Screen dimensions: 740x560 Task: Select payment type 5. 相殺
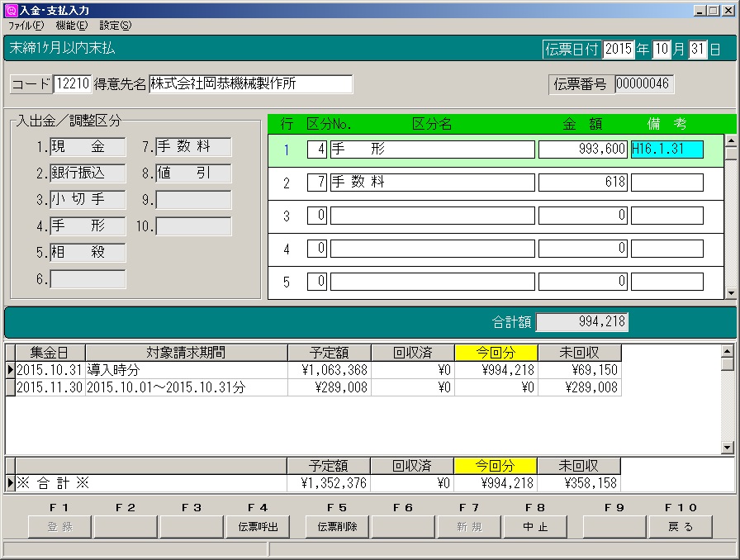pyautogui.click(x=88, y=253)
